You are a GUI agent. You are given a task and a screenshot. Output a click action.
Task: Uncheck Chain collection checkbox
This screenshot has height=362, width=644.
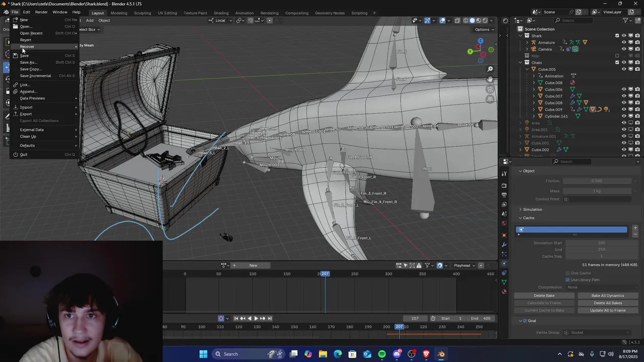point(617,62)
